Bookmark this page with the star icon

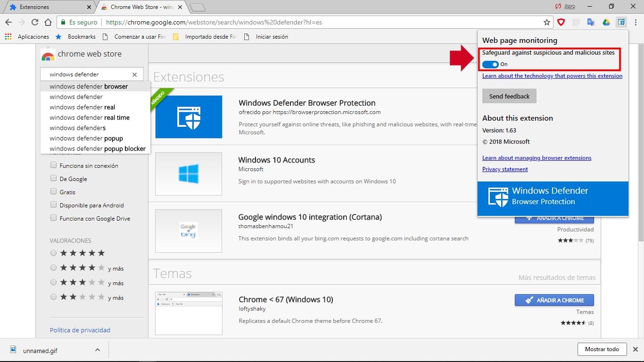[546, 22]
